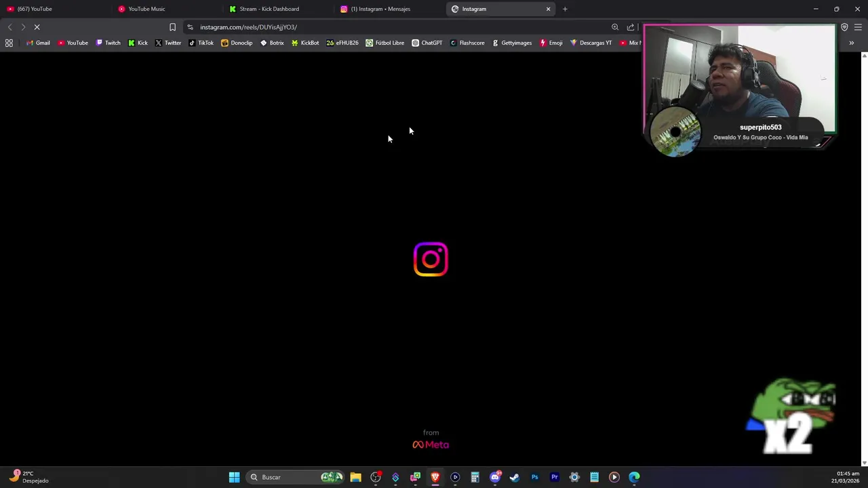Viewport: 868px width, 488px height.
Task: Open the apps grid in bookmarks bar
Action: click(9, 43)
